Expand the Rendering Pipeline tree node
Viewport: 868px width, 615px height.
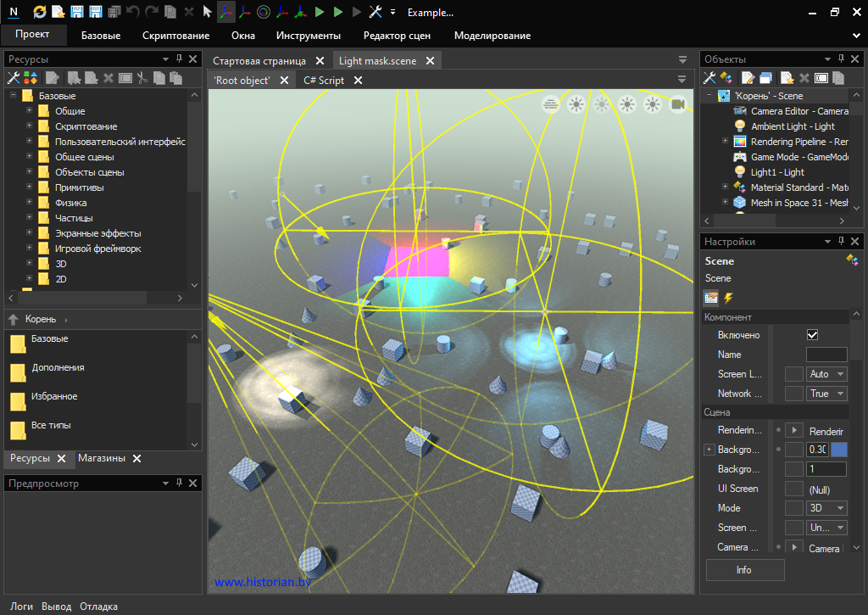(x=725, y=142)
